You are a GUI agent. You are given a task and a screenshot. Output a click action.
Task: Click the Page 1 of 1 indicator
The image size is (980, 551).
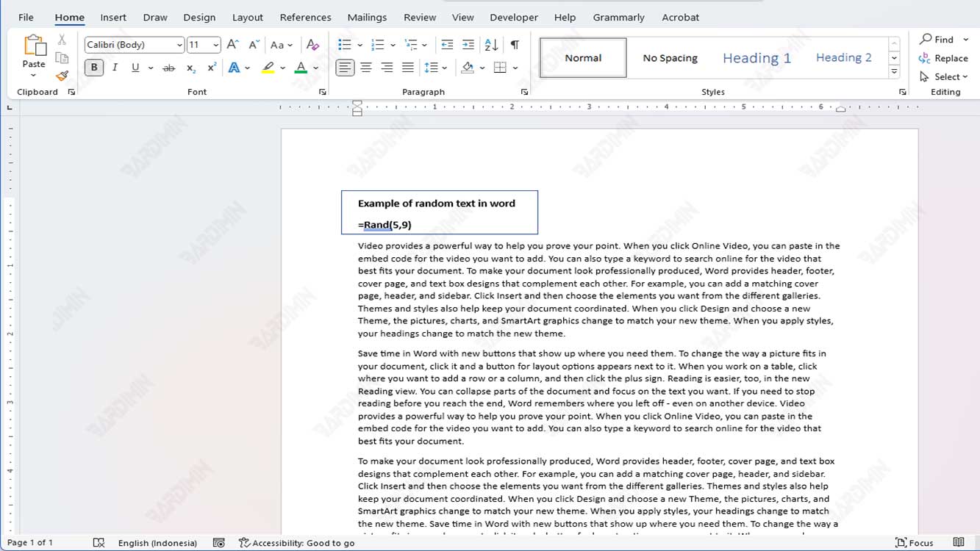click(30, 543)
